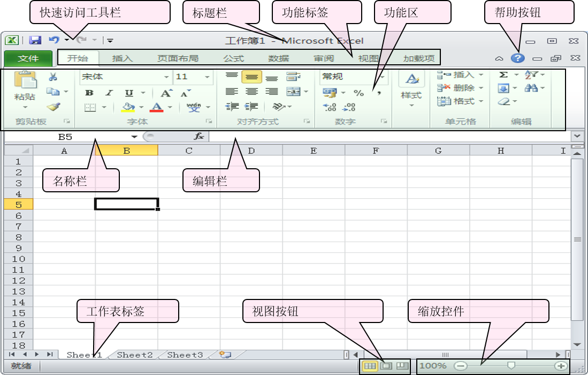Select the Format Painter brush icon
Screen dimensions: 588x375
pos(53,107)
